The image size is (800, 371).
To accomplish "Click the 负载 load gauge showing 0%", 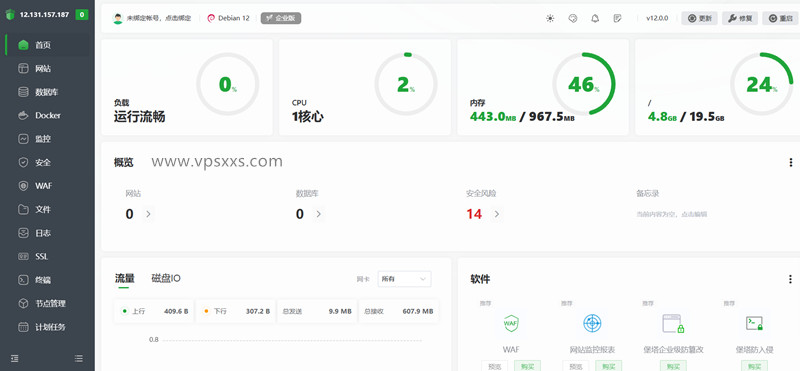I will click(228, 84).
